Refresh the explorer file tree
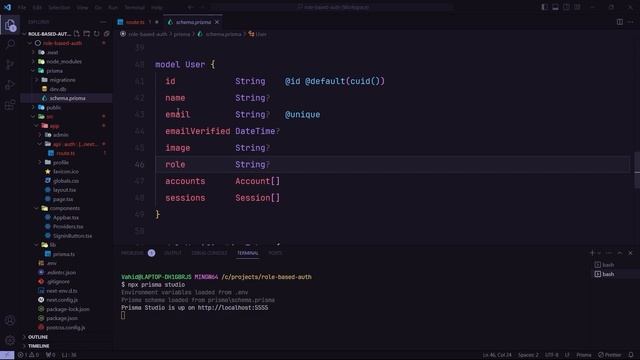 (x=96, y=34)
